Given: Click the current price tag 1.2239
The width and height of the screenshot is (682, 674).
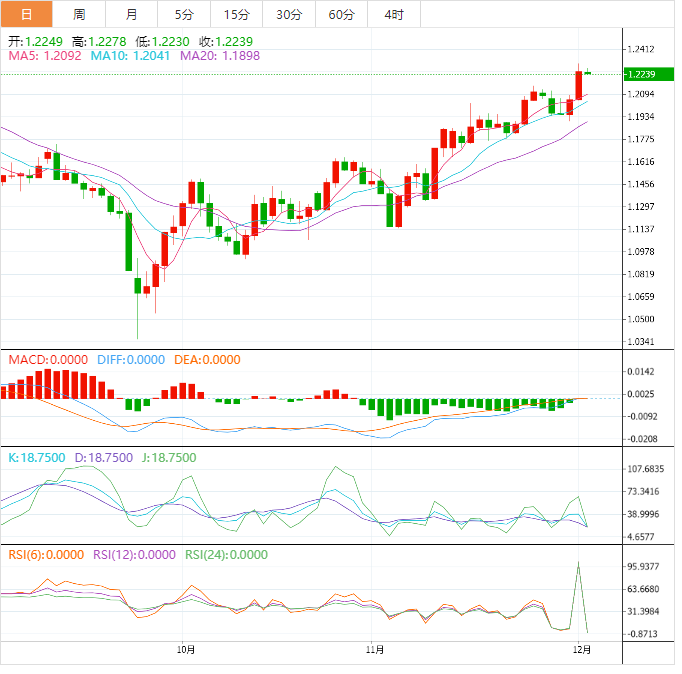Looking at the screenshot, I should pos(640,74).
